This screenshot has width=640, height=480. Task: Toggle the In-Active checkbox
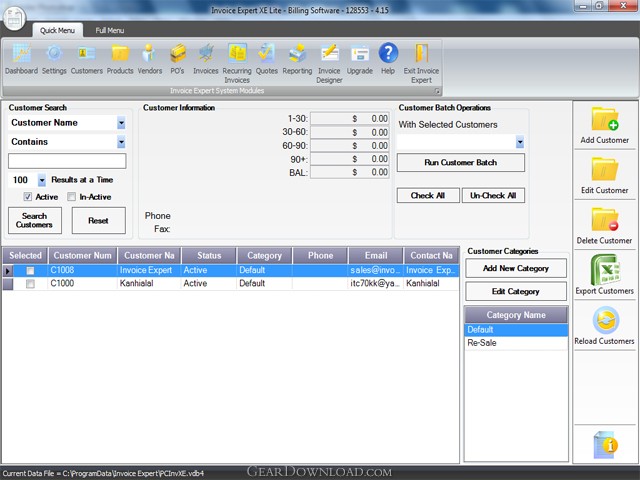tap(71, 197)
